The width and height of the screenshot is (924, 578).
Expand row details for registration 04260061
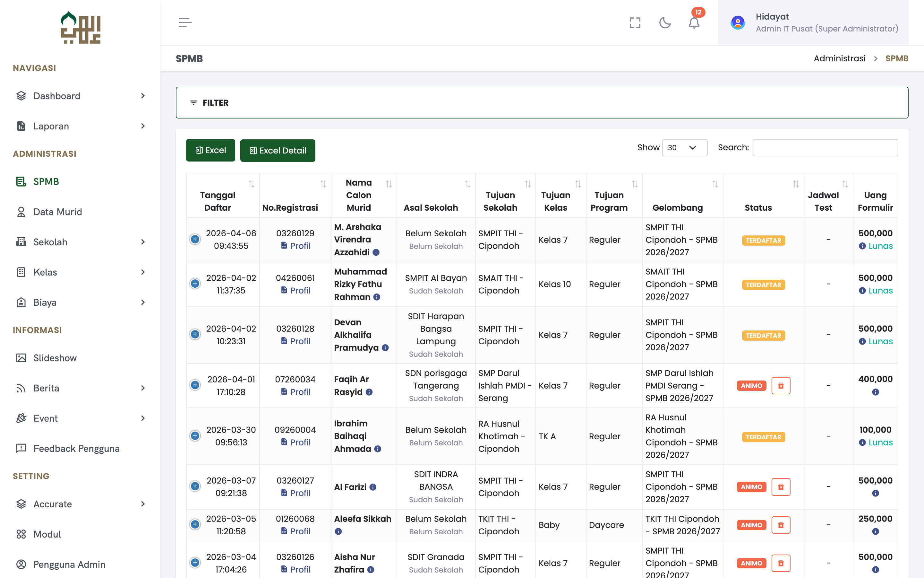[195, 284]
